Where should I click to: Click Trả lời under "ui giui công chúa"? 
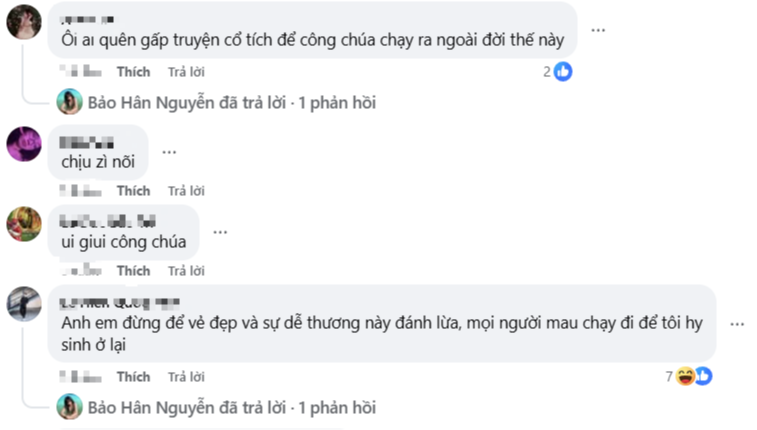click(x=186, y=271)
